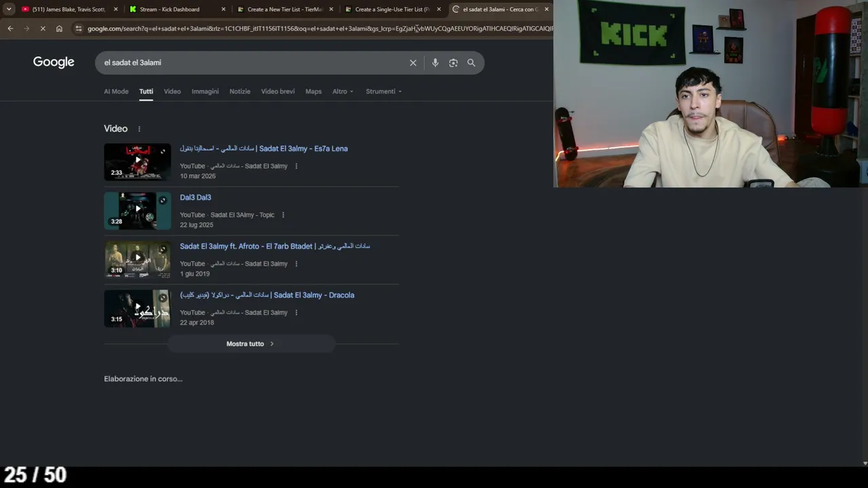Go back to the previous page
This screenshot has height=488, width=868.
pyautogui.click(x=10, y=28)
